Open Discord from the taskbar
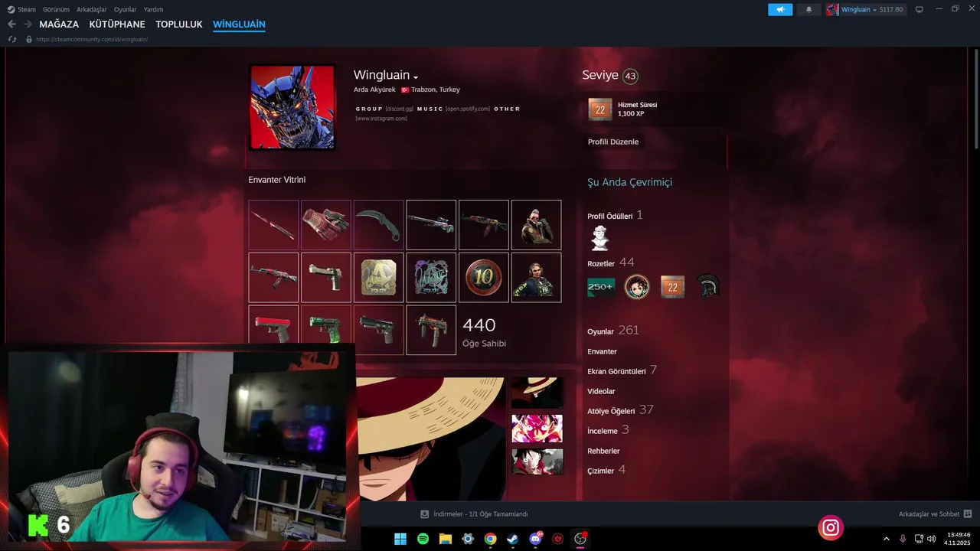Image resolution: width=980 pixels, height=551 pixels. coord(535,539)
